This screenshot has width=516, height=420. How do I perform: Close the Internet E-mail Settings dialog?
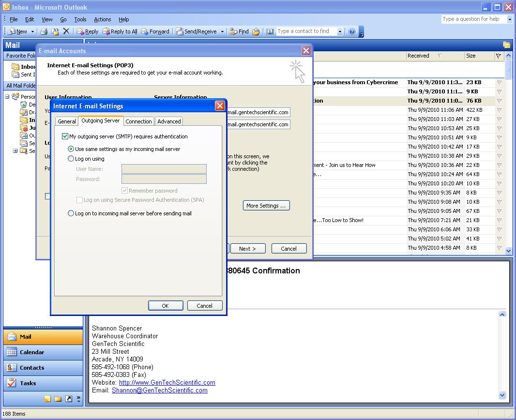pos(220,106)
